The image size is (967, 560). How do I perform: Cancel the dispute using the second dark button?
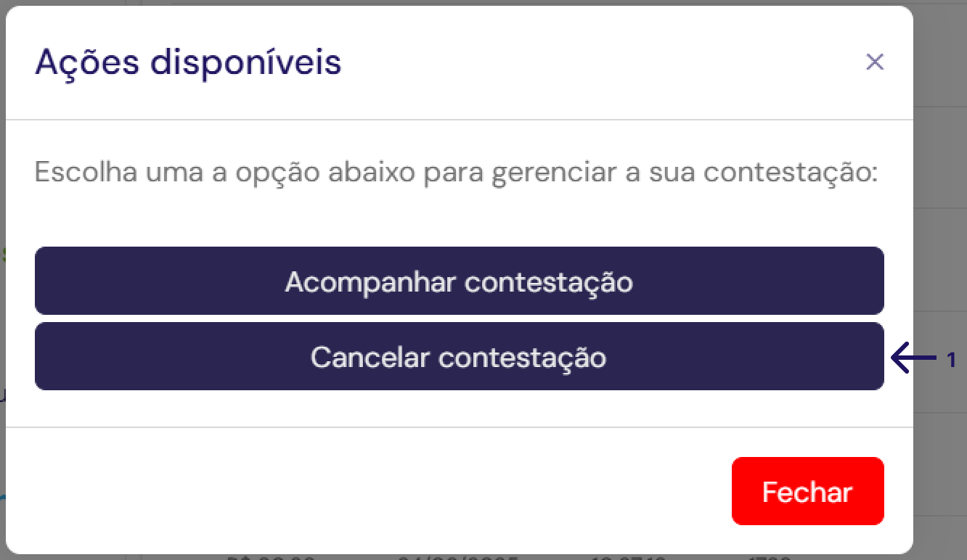point(459,357)
